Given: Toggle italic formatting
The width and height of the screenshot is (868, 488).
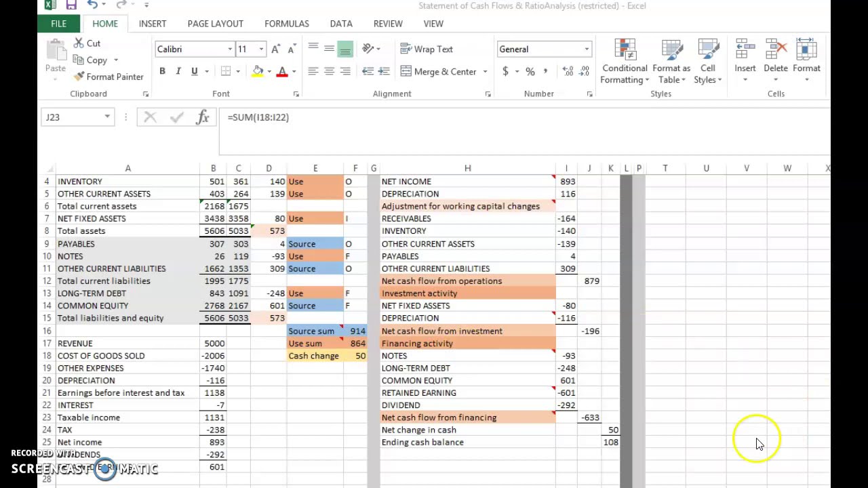Looking at the screenshot, I should [x=178, y=71].
